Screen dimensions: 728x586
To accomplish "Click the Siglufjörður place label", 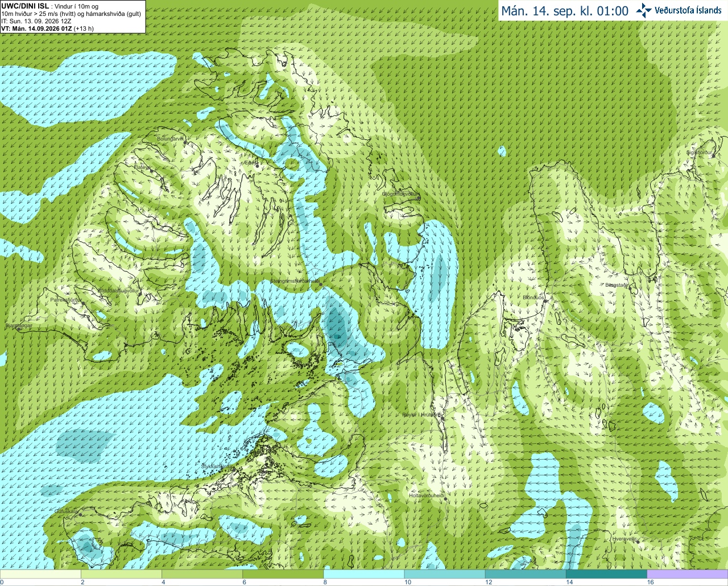I will [x=700, y=152].
